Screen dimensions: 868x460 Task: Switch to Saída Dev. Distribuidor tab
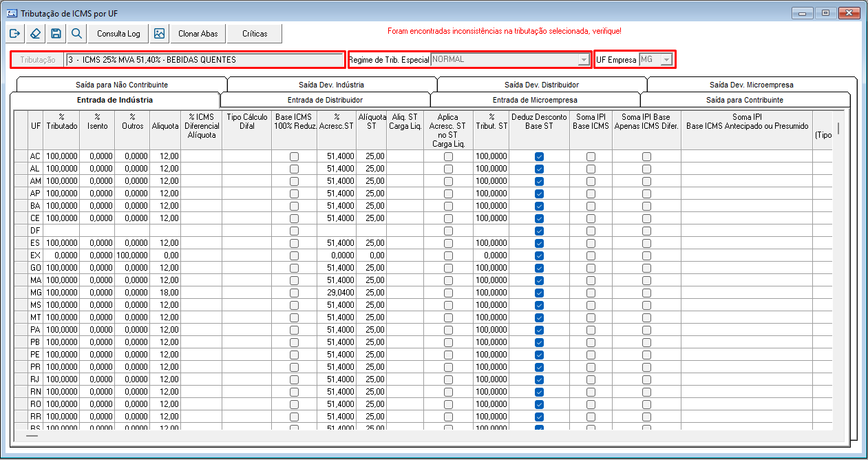click(x=542, y=85)
